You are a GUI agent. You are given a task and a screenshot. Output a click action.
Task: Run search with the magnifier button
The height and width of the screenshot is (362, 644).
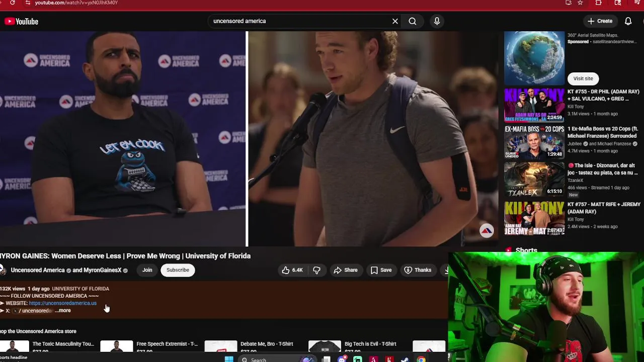413,21
